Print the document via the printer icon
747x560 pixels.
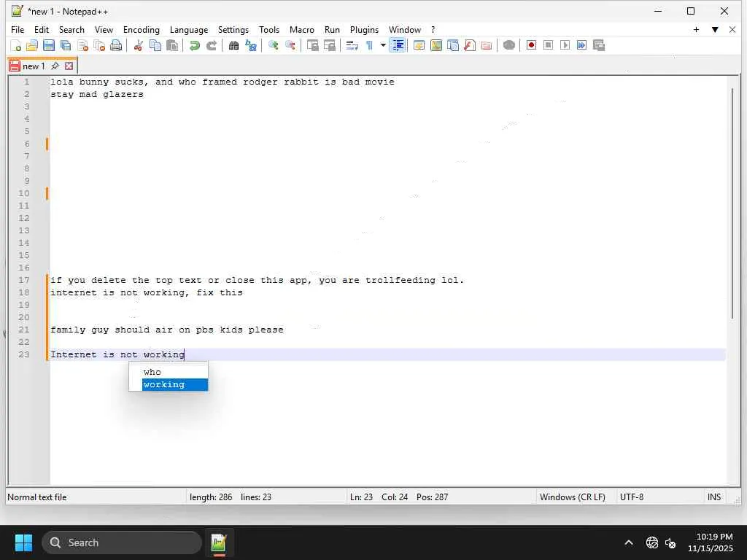pyautogui.click(x=116, y=45)
